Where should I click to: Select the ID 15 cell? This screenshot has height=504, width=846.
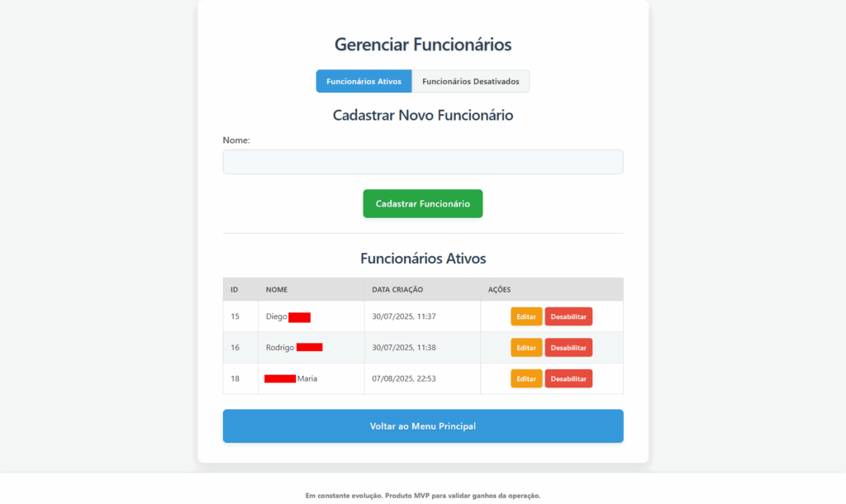pyautogui.click(x=235, y=316)
